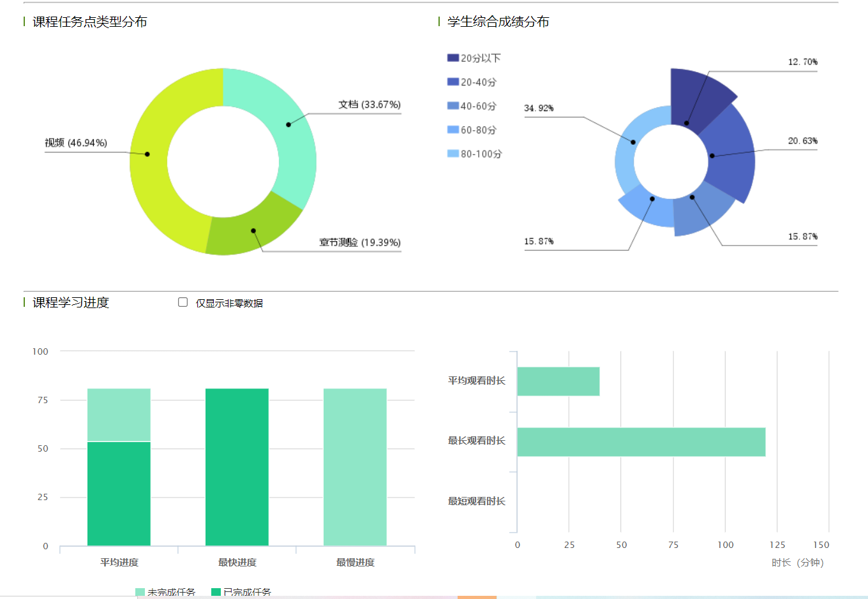
Task: Click the light green top of 平均进度 bar
Action: point(119,415)
